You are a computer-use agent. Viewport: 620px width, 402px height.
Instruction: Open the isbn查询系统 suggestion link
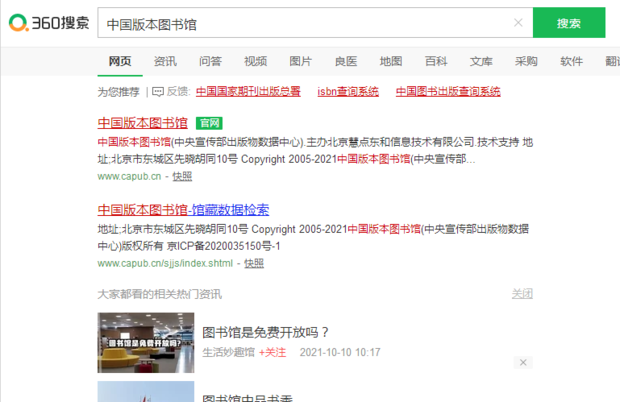point(348,92)
